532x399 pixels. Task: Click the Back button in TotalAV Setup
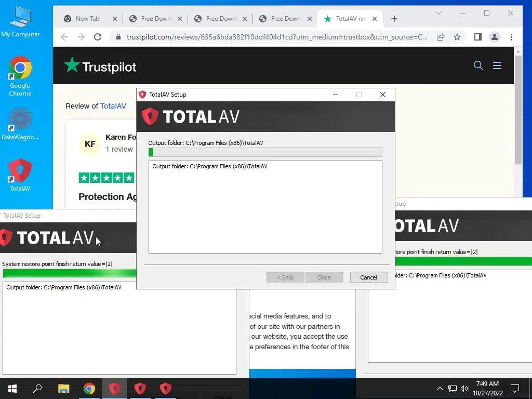coord(285,277)
